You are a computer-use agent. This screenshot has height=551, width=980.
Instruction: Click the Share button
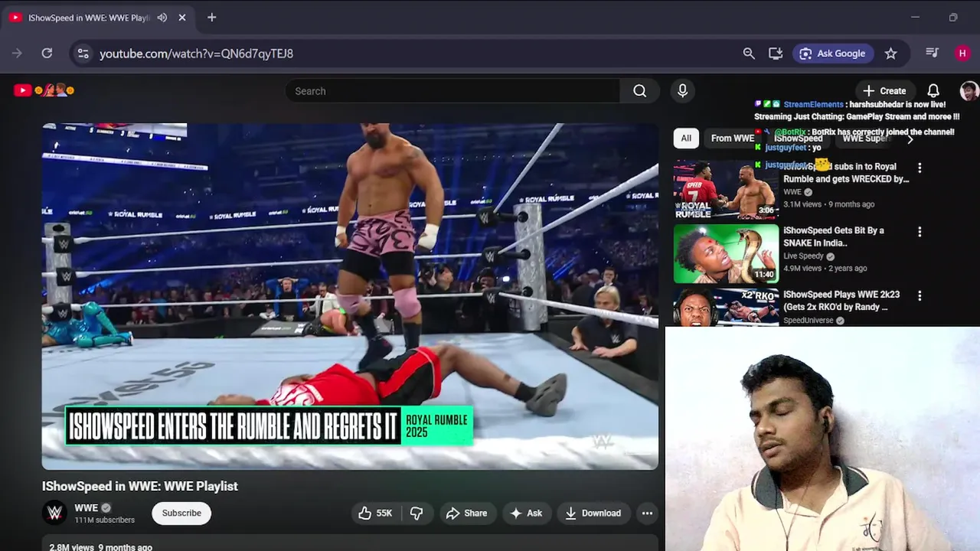point(466,513)
